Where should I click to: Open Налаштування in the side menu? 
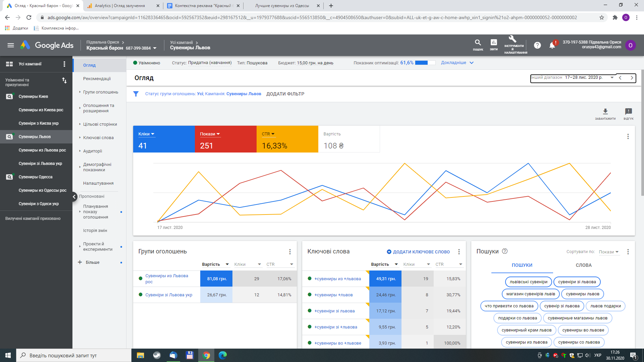[x=98, y=183]
